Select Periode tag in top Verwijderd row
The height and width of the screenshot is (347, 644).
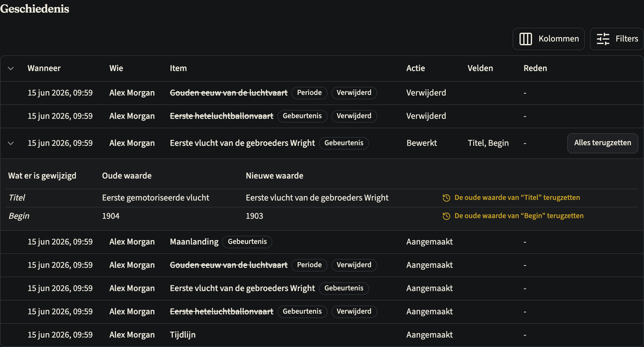(x=309, y=93)
